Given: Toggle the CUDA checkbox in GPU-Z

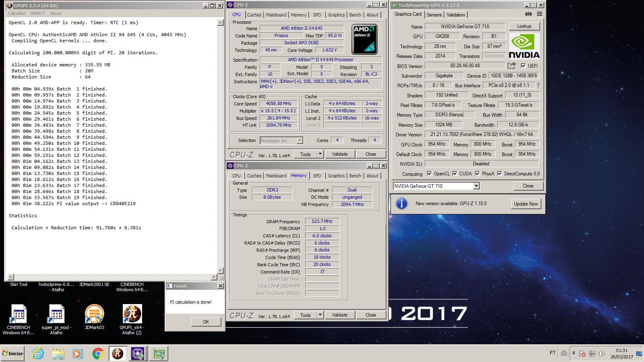Looking at the screenshot, I should click(x=455, y=174).
